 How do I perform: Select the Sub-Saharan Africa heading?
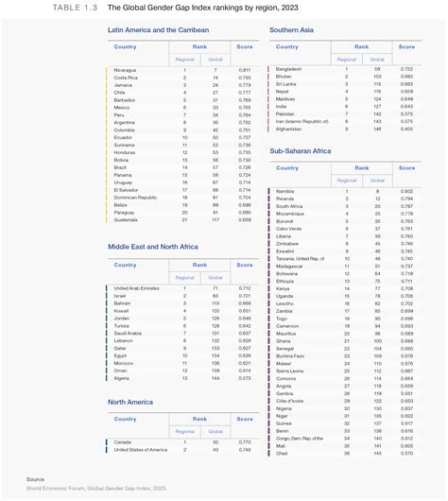pyautogui.click(x=300, y=151)
